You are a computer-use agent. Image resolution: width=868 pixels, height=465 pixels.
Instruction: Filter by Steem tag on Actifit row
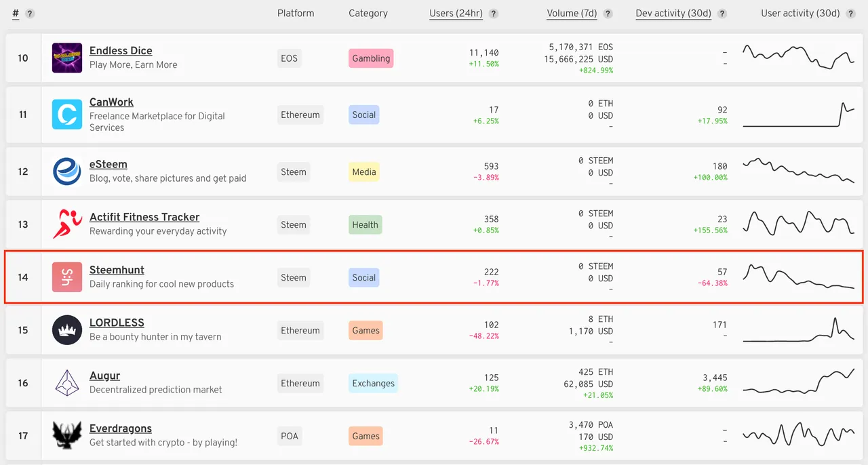click(x=294, y=225)
